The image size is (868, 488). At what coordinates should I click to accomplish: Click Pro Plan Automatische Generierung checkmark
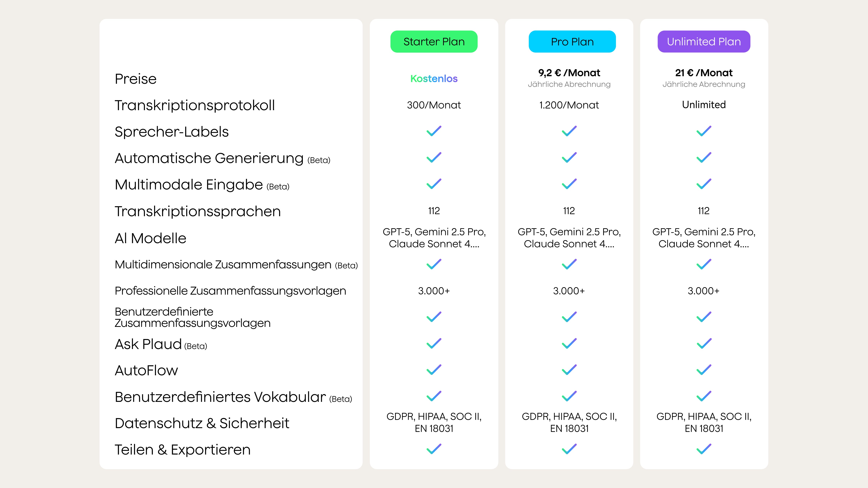point(569,158)
